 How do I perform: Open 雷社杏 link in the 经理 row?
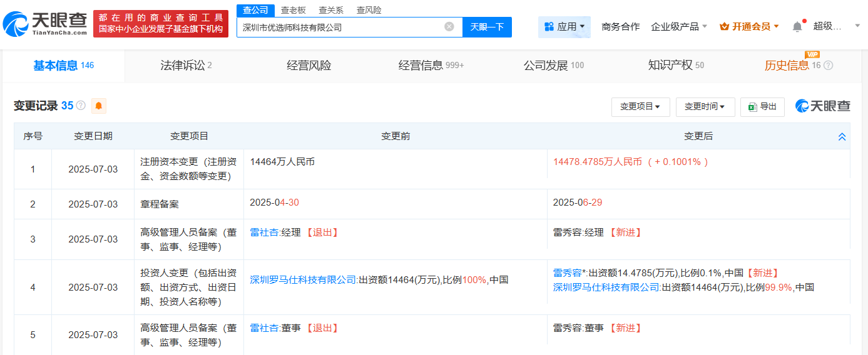(264, 232)
